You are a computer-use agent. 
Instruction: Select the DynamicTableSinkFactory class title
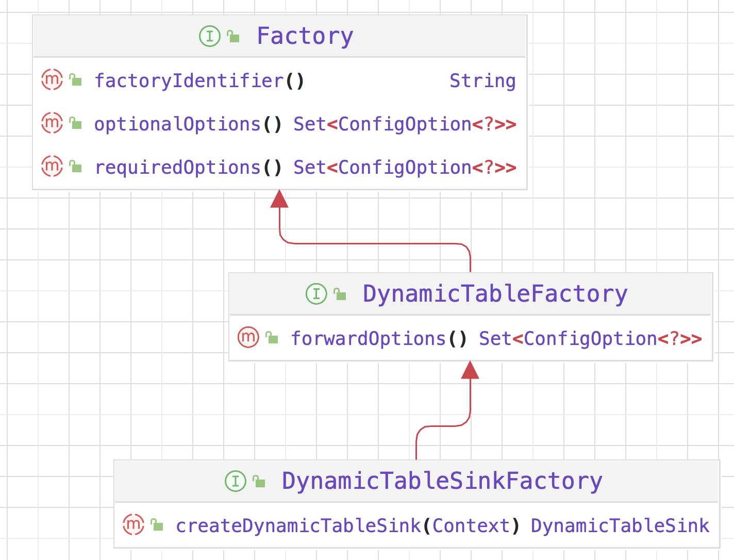pos(442,481)
